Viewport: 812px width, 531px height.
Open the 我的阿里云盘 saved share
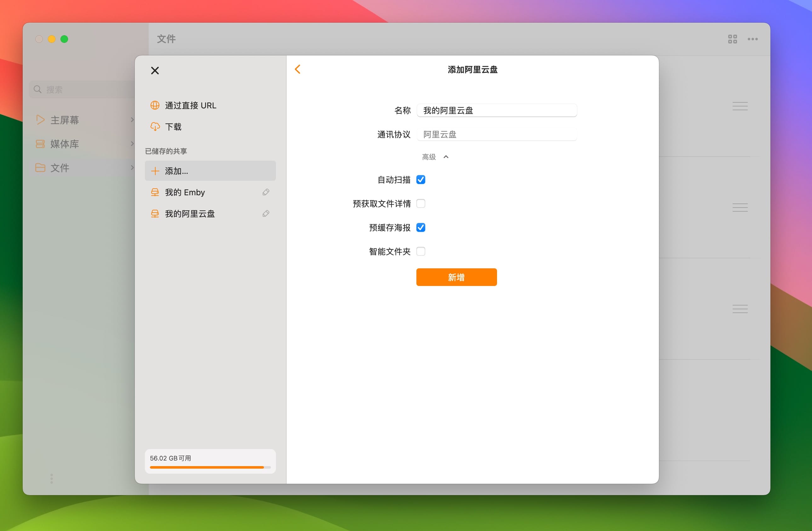(210, 214)
